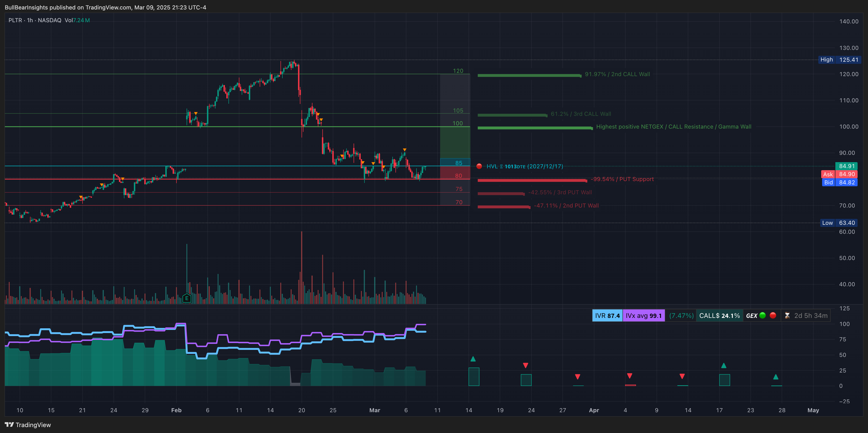868x433 pixels.
Task: Select the IVx avg 99.1 badge
Action: pos(644,316)
